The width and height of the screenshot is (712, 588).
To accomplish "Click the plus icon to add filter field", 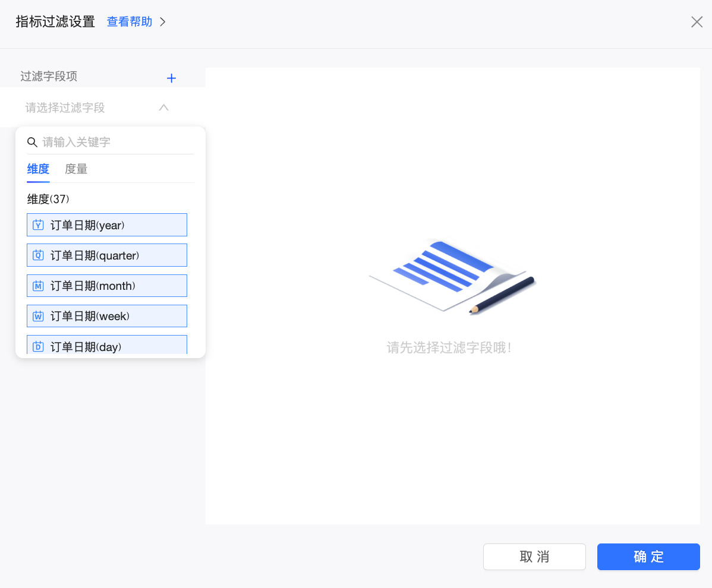I will [x=171, y=78].
